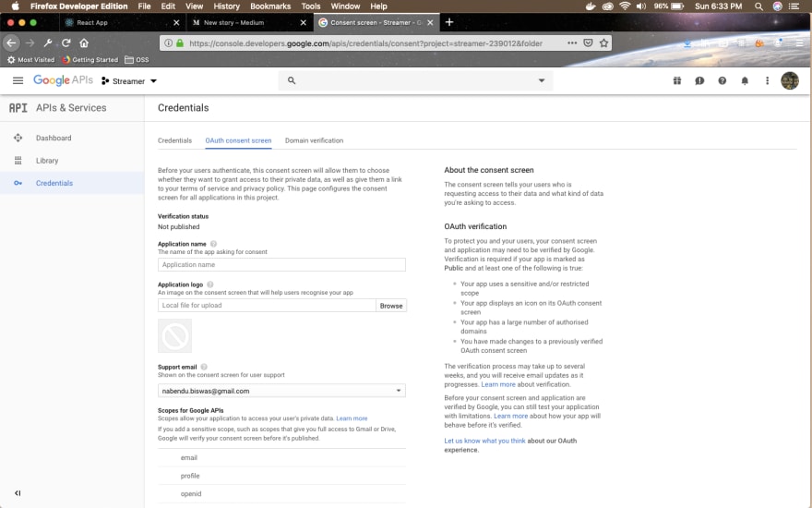Open page actions ellipsis in the URL bar
The width and height of the screenshot is (812, 508).
coord(572,43)
